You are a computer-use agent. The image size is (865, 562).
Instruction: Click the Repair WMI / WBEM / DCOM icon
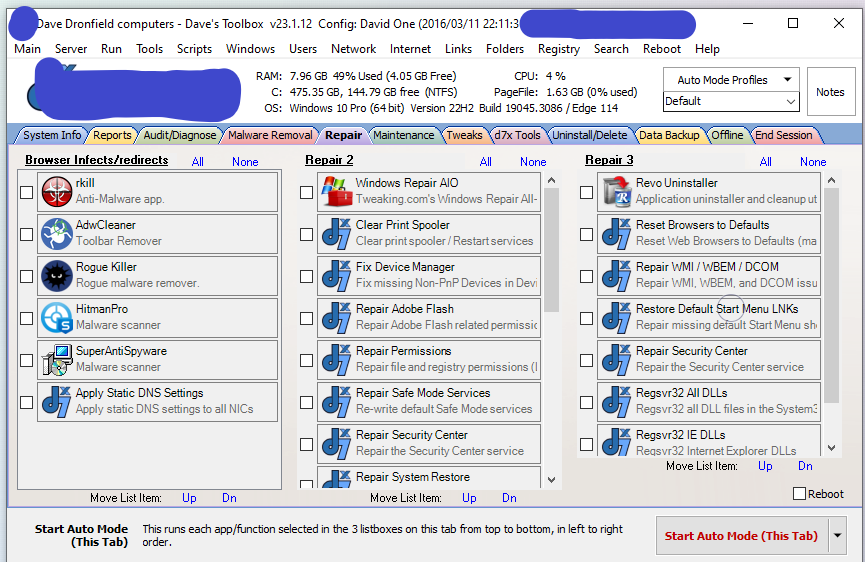(x=617, y=275)
